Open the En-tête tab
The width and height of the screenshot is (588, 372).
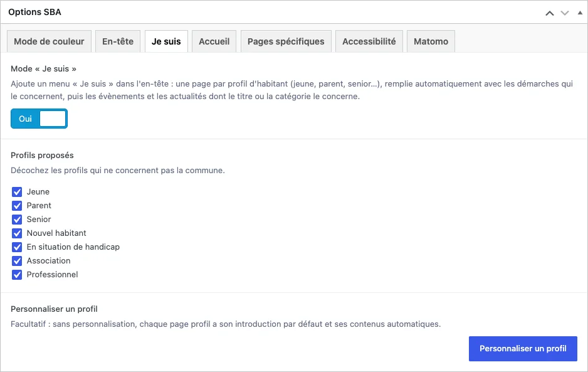click(118, 41)
